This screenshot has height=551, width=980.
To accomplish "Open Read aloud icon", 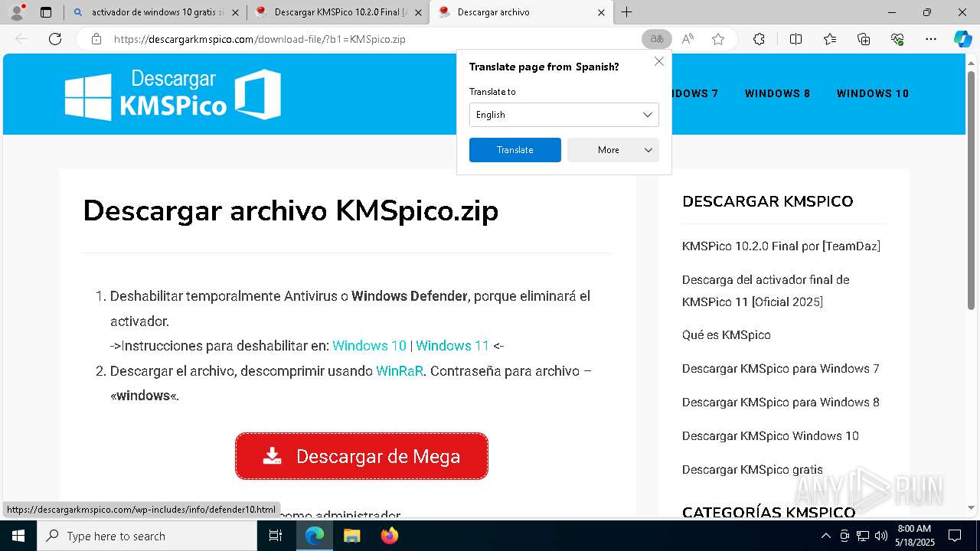I will [x=688, y=39].
